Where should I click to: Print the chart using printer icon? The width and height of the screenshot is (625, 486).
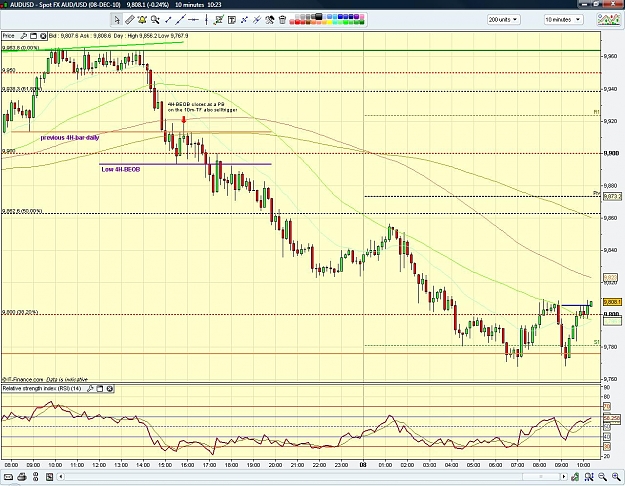pos(22,476)
